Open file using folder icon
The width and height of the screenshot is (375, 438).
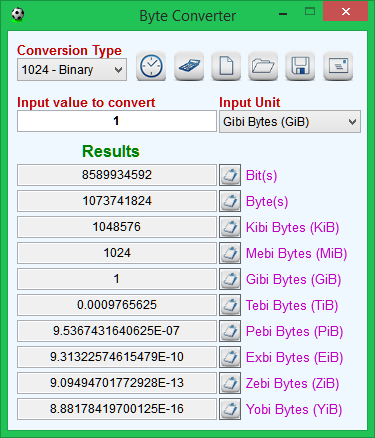click(263, 66)
